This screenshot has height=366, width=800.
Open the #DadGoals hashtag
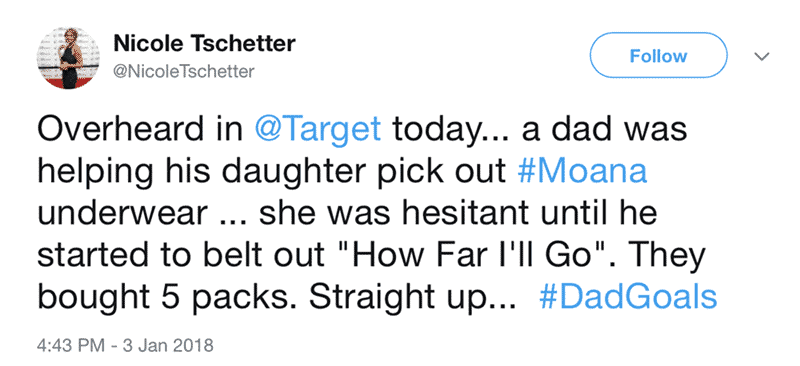628,297
